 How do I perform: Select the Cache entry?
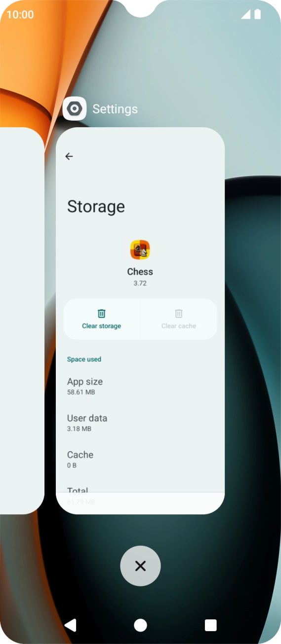pyautogui.click(x=140, y=460)
